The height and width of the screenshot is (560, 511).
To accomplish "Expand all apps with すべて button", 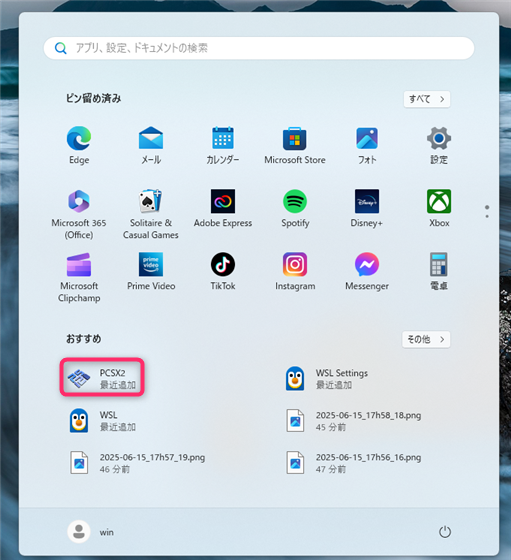I will point(427,99).
